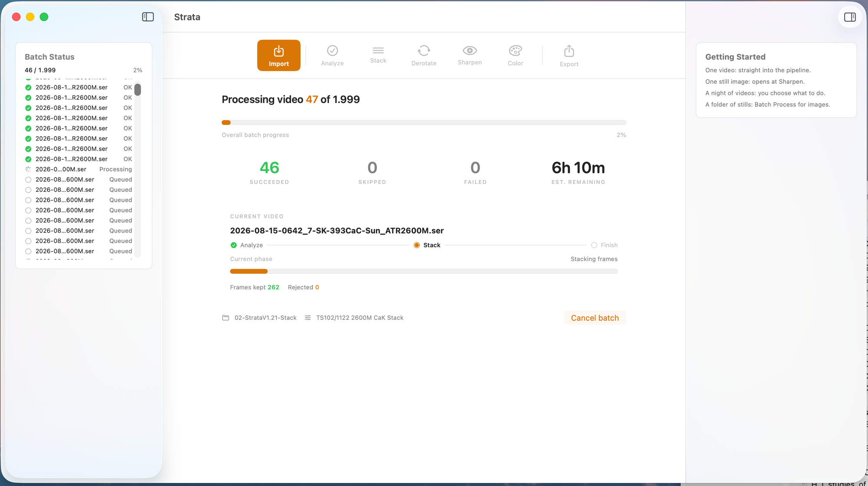This screenshot has width=868, height=486.
Task: Click the "Overall batch progress" label
Action: point(255,135)
